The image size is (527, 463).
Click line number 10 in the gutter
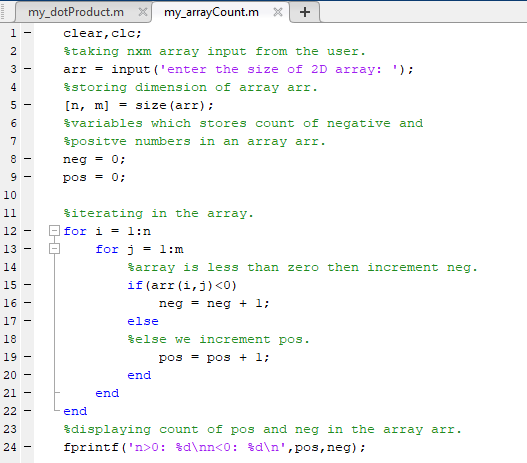click(x=10, y=195)
